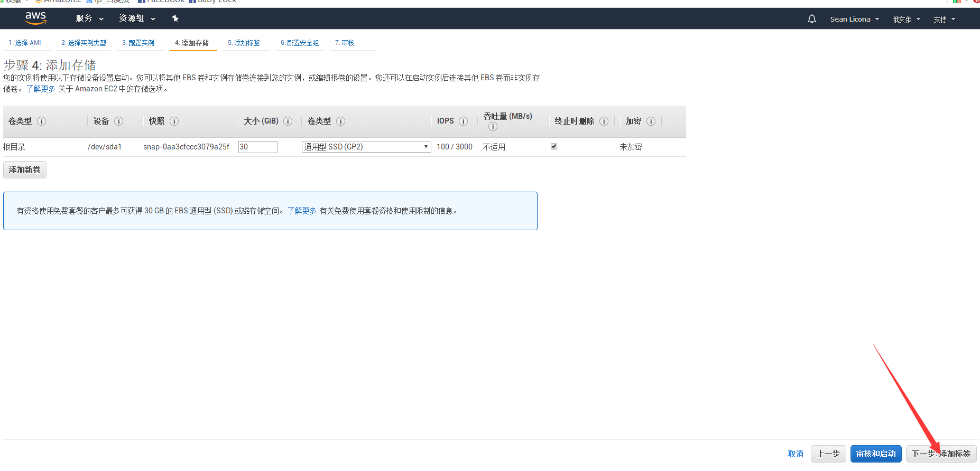Image resolution: width=980 pixels, height=471 pixels.
Task: Click 取消 link to cancel wizard
Action: pyautogui.click(x=795, y=454)
